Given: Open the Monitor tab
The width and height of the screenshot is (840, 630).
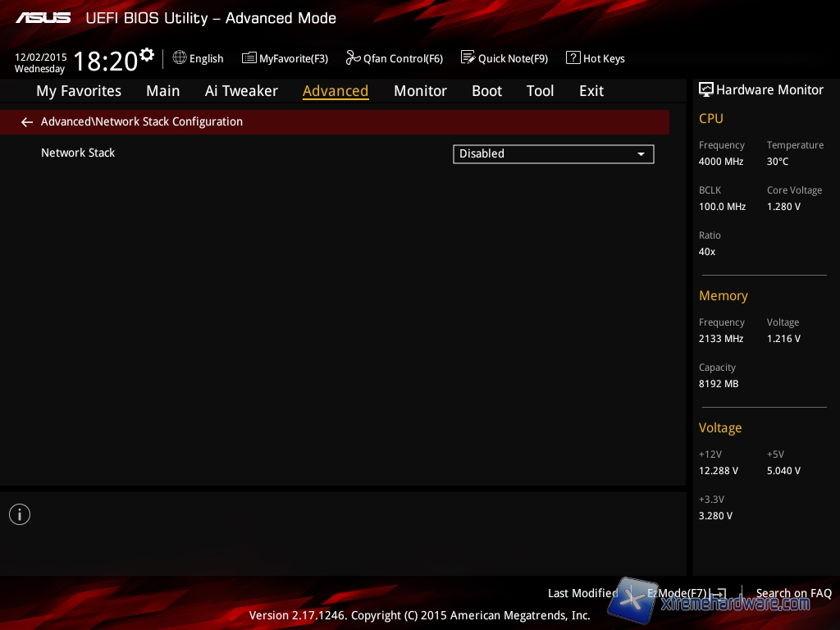Looking at the screenshot, I should click(x=420, y=91).
